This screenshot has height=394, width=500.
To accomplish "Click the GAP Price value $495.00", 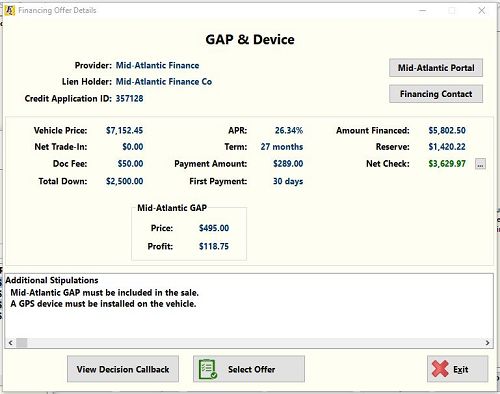I will click(214, 228).
